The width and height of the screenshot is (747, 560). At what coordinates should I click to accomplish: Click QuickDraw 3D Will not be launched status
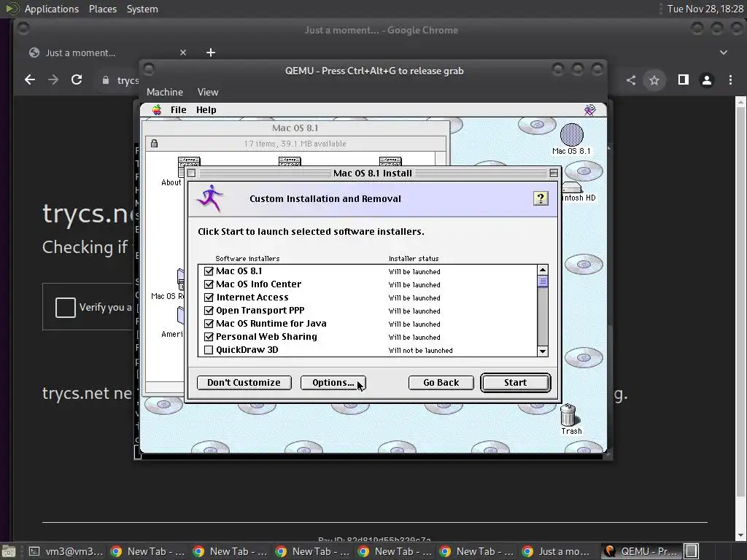click(421, 351)
